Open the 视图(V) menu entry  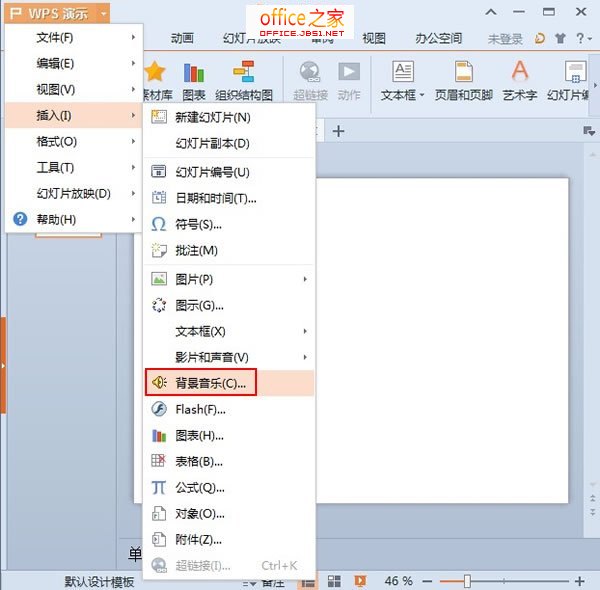pyautogui.click(x=74, y=90)
